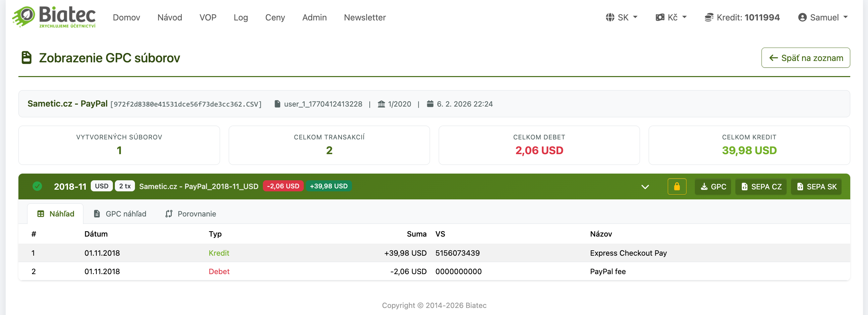
Task: Go to the Admin page
Action: coord(314,17)
